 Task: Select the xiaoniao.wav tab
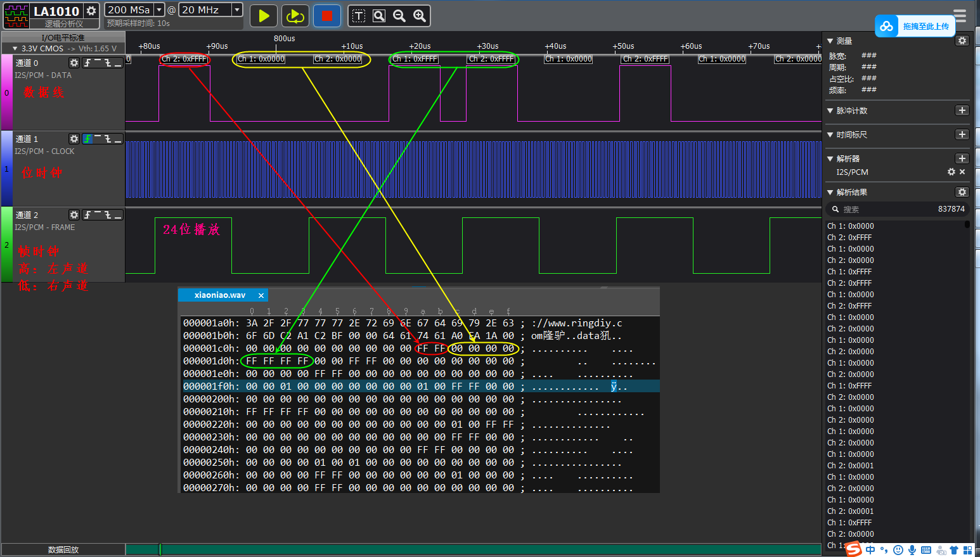[219, 295]
